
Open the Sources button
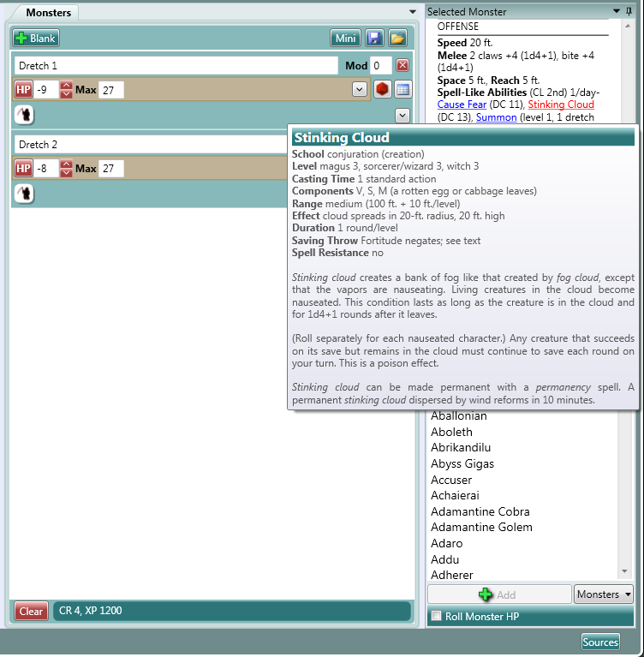[x=600, y=642]
